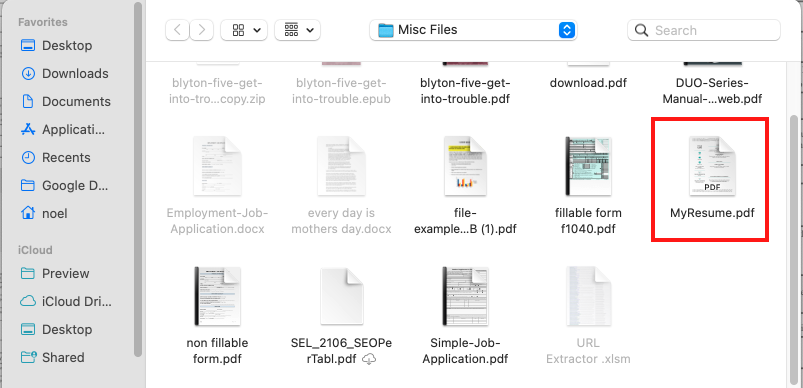803x388 pixels.
Task: Click the Search field
Action: click(704, 30)
